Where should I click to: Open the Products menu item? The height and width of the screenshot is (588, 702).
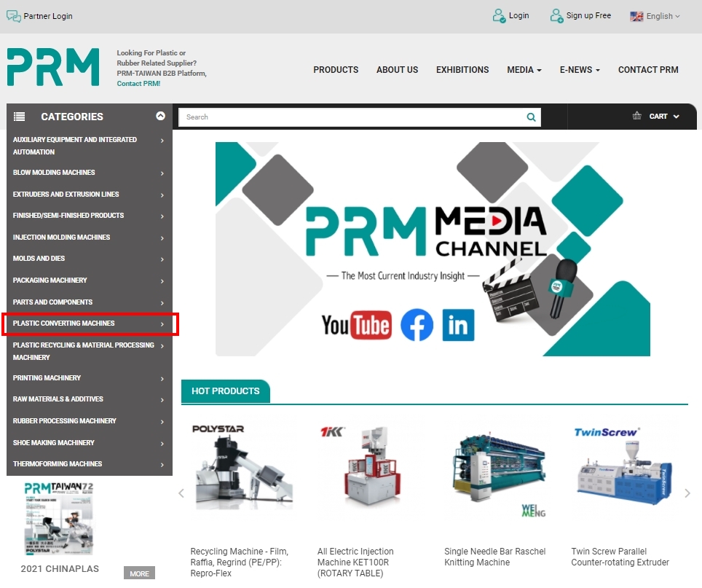pos(336,70)
